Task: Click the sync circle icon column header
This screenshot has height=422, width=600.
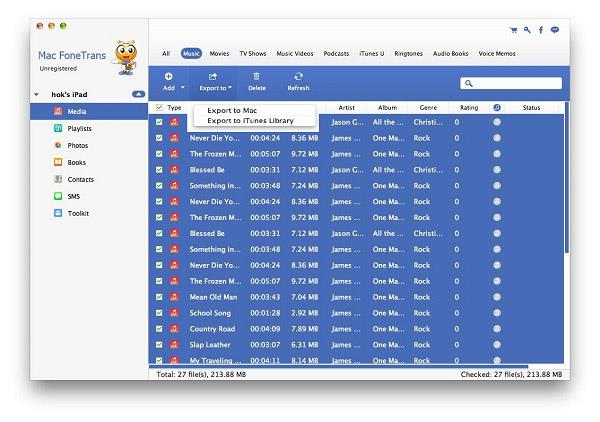Action: [497, 108]
